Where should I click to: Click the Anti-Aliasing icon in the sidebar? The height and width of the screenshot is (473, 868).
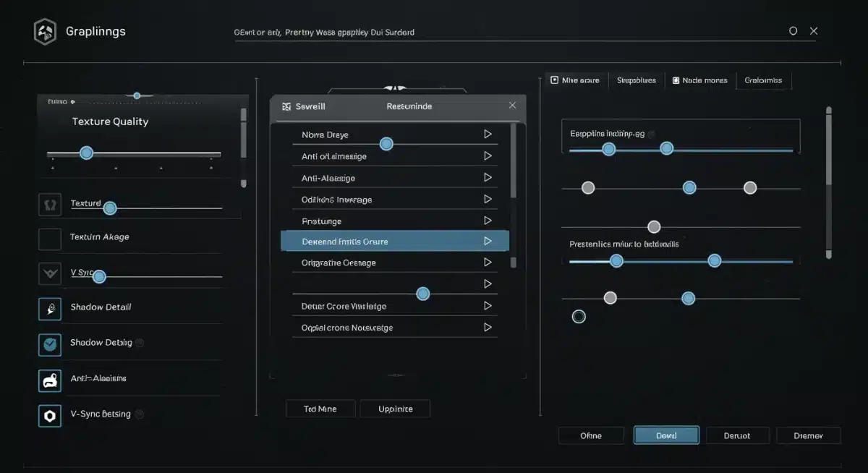50,379
